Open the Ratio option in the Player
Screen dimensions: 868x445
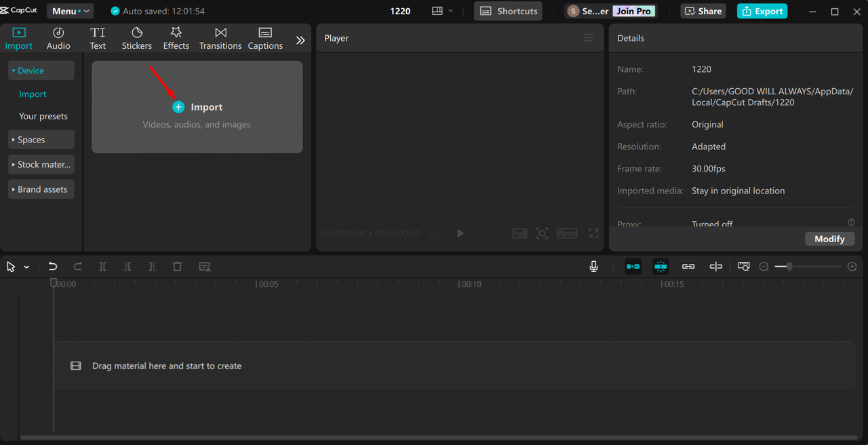(567, 233)
